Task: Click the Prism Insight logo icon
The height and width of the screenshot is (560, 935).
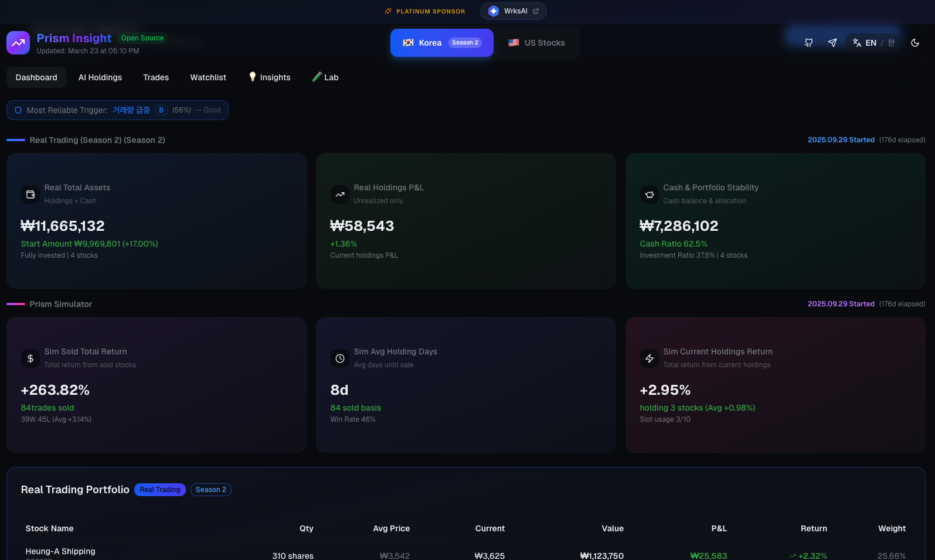Action: tap(18, 43)
